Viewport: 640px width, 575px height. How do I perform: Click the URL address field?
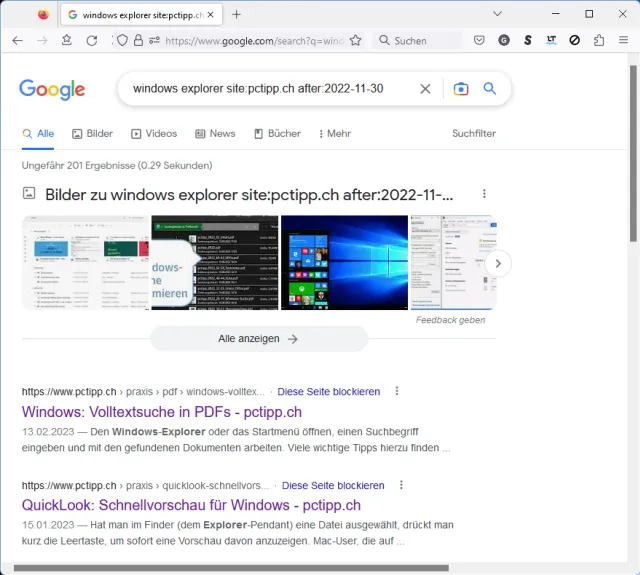pyautogui.click(x=255, y=40)
